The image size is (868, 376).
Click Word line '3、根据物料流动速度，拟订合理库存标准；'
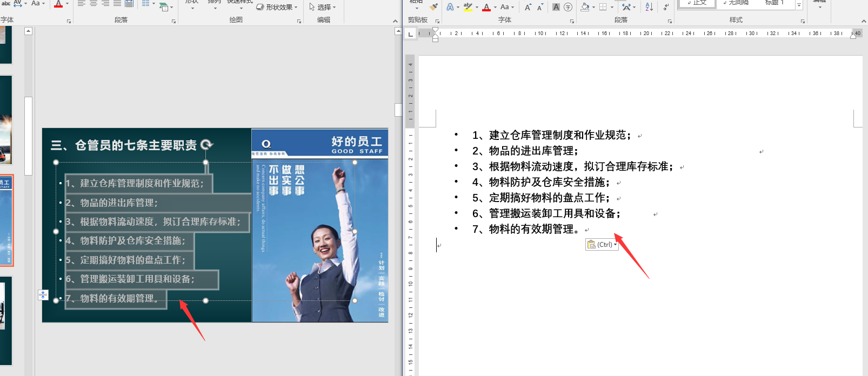[x=572, y=166]
